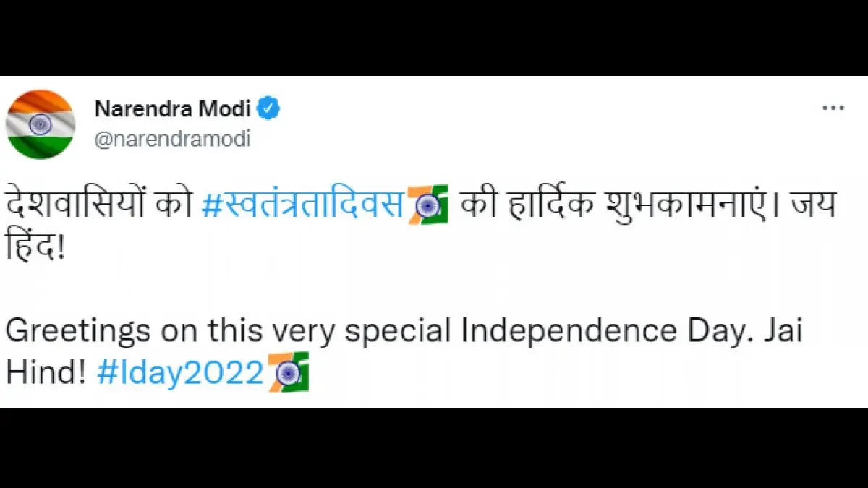Click the Narendra Modi display name
This screenshot has height=488, width=868.
(x=172, y=109)
